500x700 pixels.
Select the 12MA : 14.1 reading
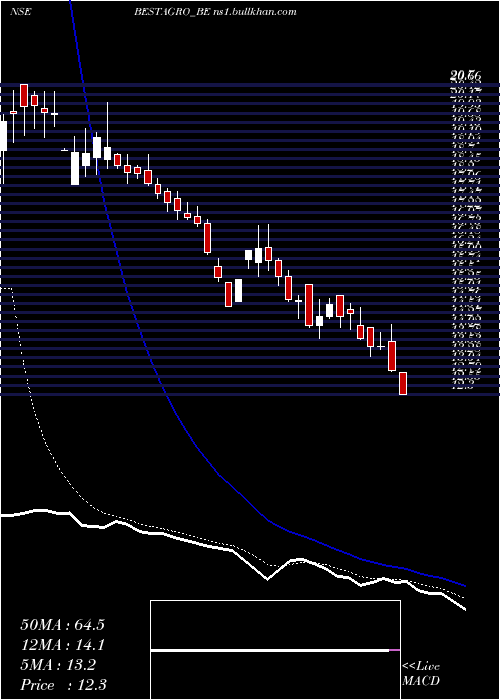(x=62, y=645)
